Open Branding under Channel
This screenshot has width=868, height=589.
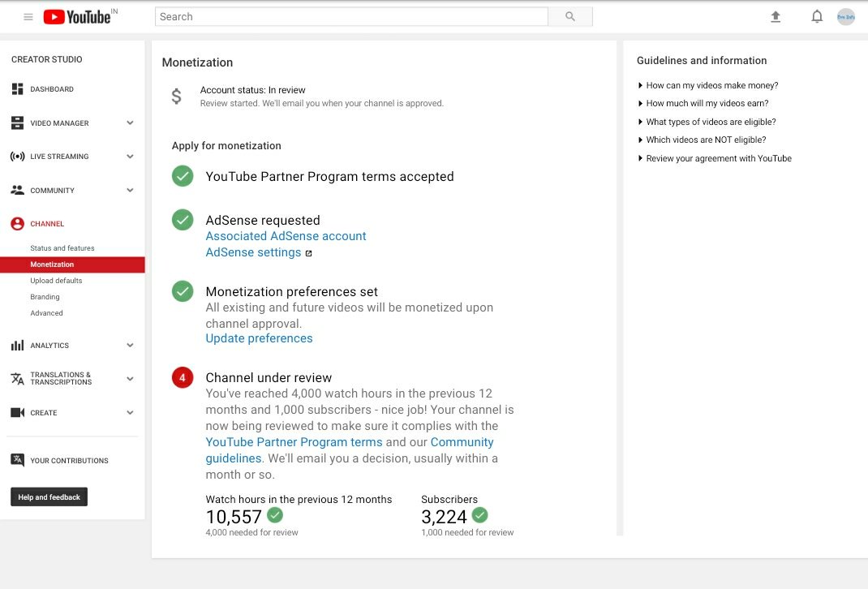(45, 297)
